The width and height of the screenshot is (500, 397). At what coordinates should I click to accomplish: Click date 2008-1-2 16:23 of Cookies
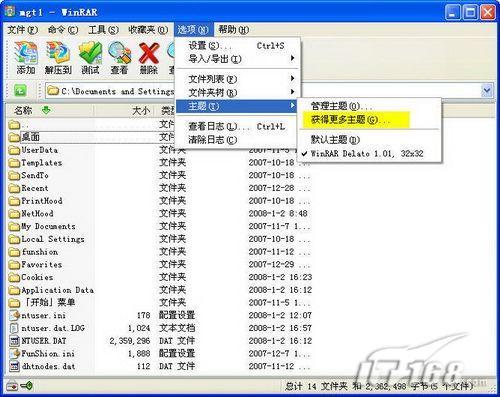coord(280,277)
